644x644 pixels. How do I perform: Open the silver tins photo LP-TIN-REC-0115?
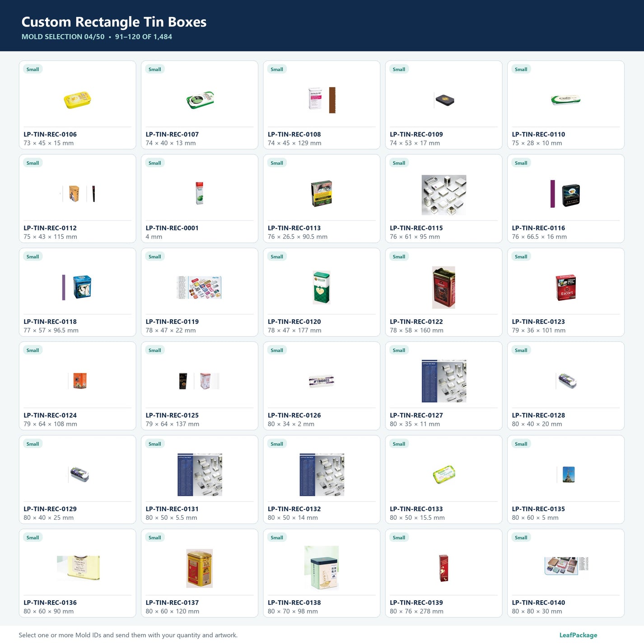[444, 195]
